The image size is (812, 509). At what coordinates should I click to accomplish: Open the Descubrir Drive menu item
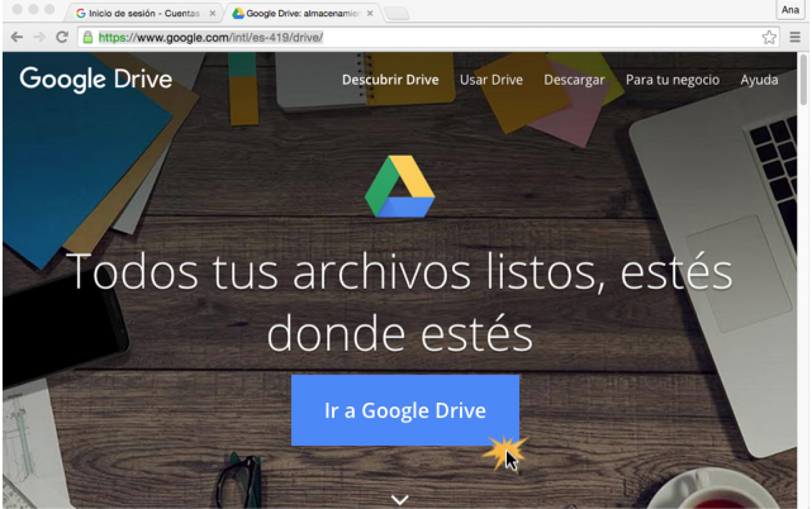[390, 80]
